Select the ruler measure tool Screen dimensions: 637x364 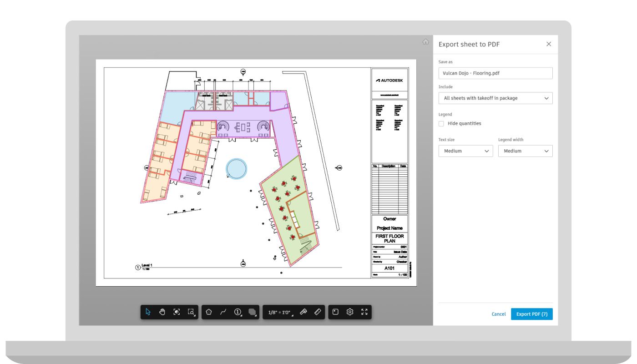pos(318,312)
